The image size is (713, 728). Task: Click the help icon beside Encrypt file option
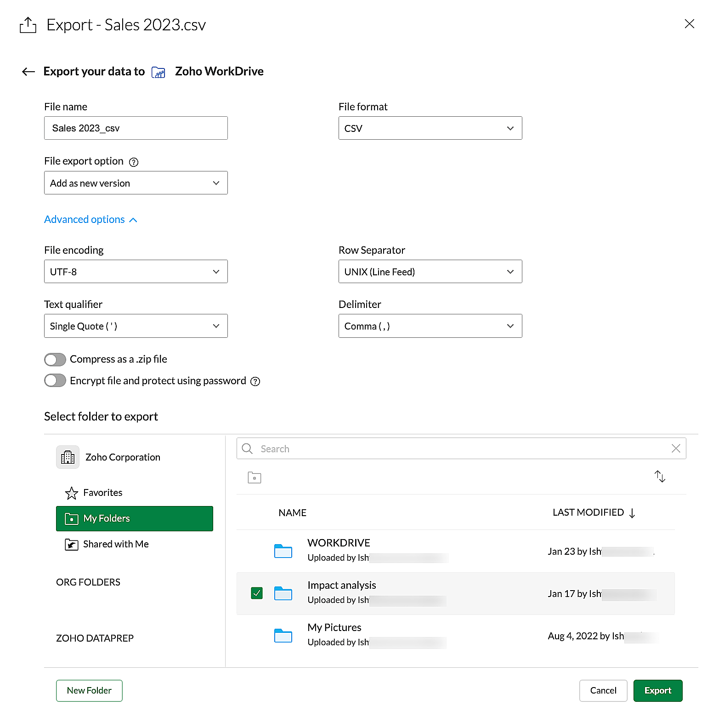point(255,381)
